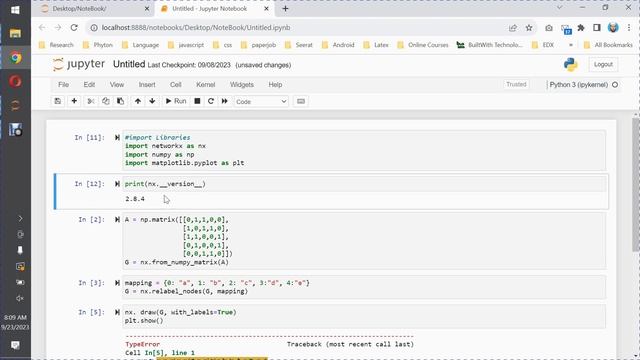Open the Insert menu
Image resolution: width=640 pixels, height=360 pixels.
[147, 84]
